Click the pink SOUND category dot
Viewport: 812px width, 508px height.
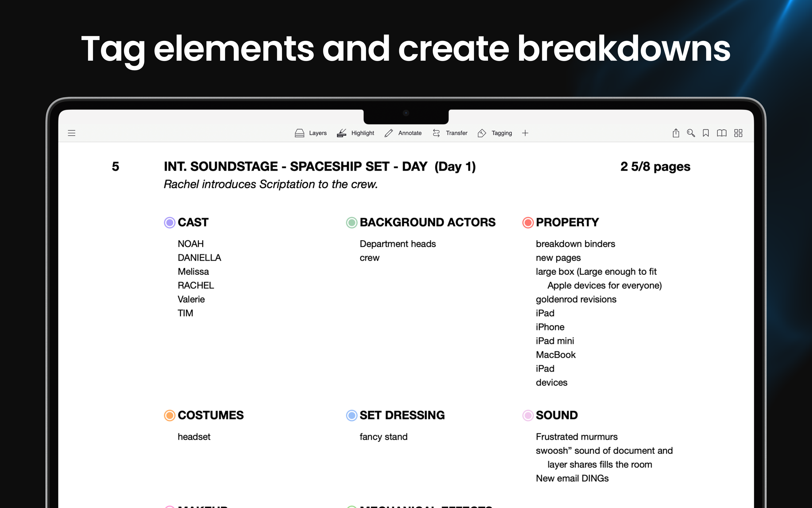pos(528,415)
